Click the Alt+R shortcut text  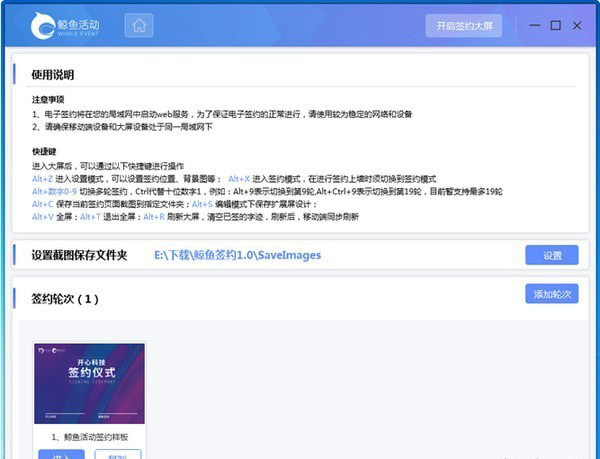pyautogui.click(x=154, y=217)
